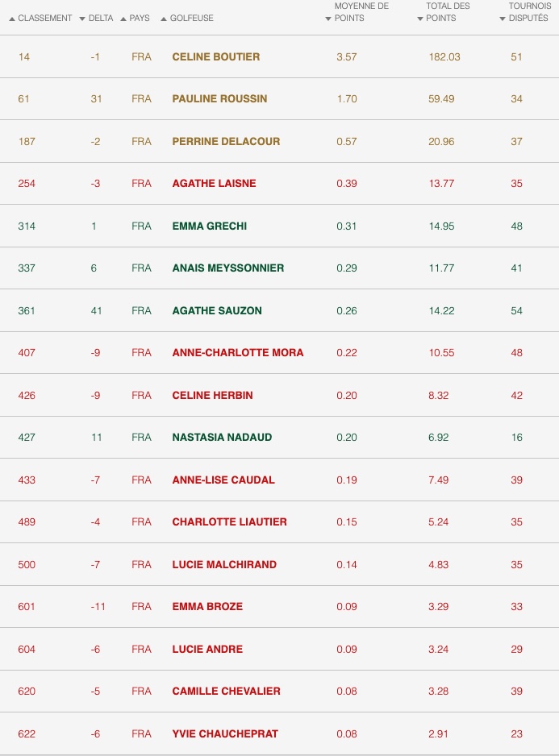The width and height of the screenshot is (559, 756).
Task: Sort by Golfeuse column arrow
Action: coord(164,19)
